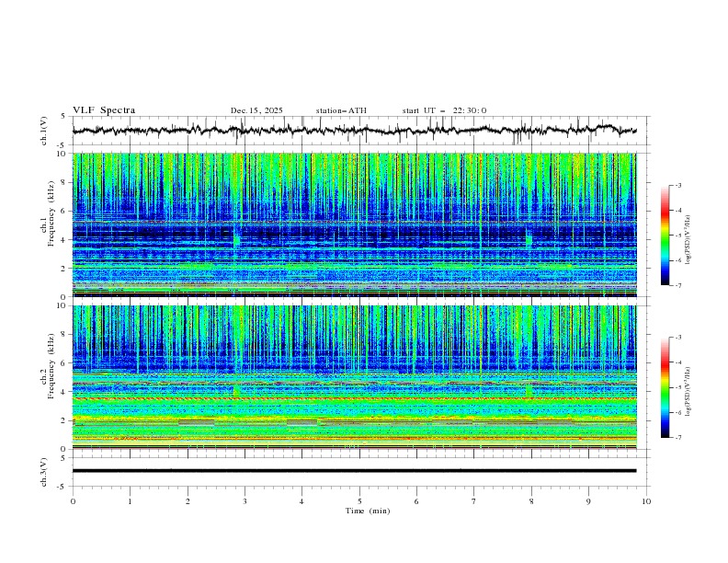Click the ch.2 "Frequency (kHz)" axis label
Image resolution: width=728 pixels, height=563 pixels.
(51, 367)
